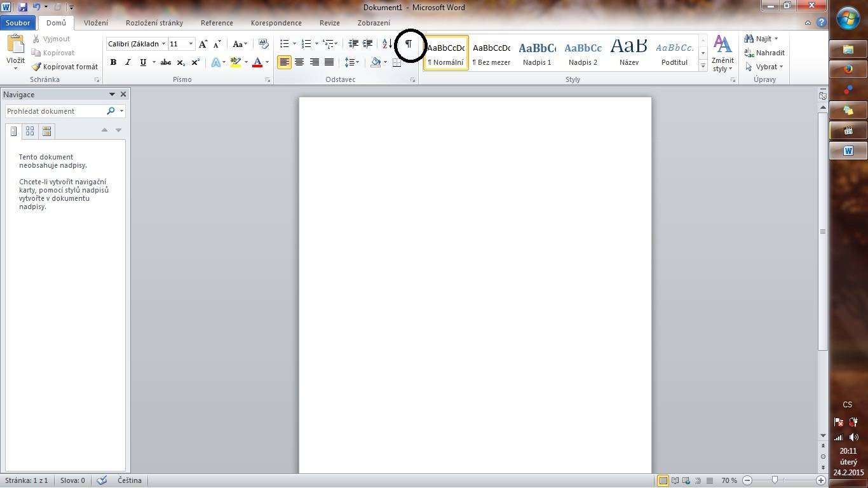Browse pages thumbnails tab in Navigace pane
This screenshot has width=868, height=488.
click(x=30, y=132)
